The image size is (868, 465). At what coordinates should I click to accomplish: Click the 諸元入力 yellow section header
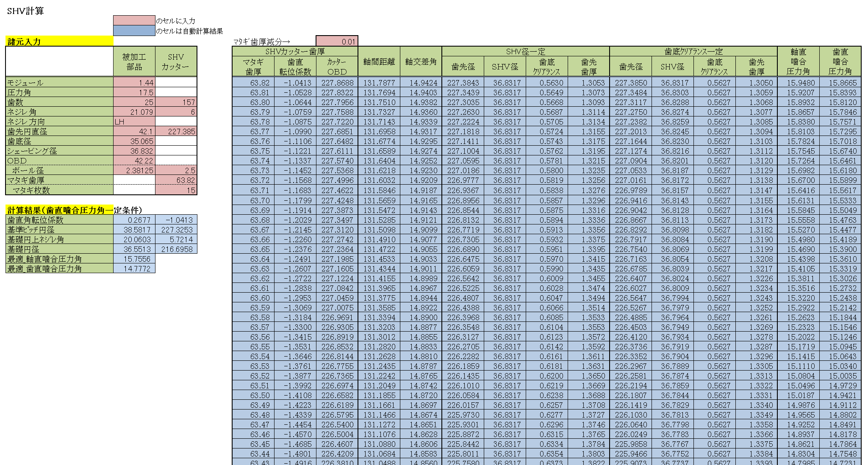pos(59,42)
